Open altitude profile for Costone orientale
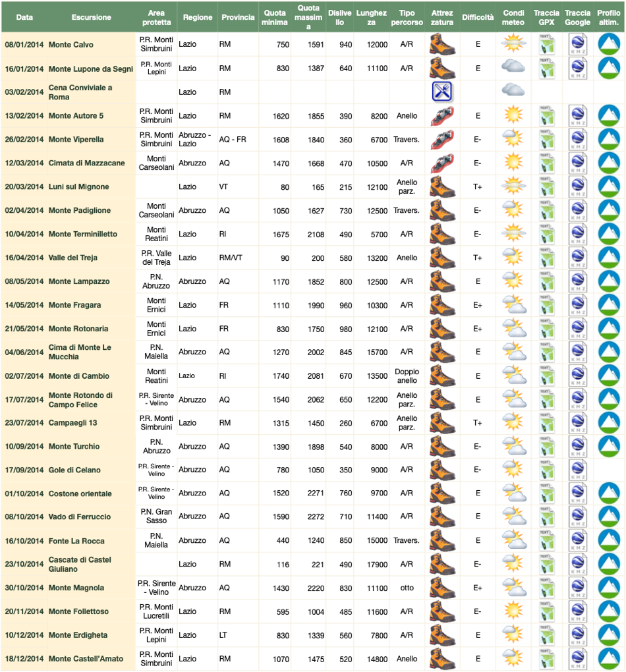This screenshot has width=626, height=672. tap(609, 493)
